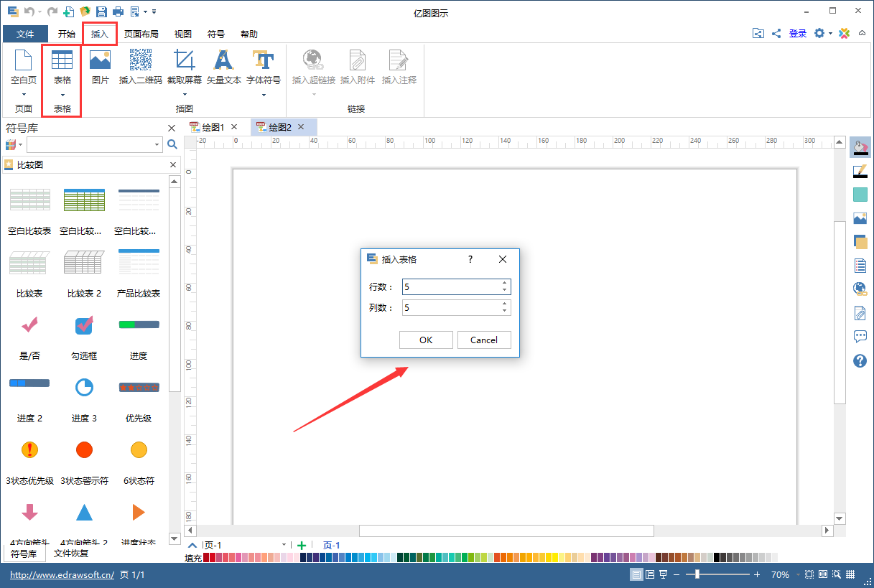Viewport: 874px width, 588px height.
Task: Toggle the grid icon in status bar
Action: [x=851, y=574]
